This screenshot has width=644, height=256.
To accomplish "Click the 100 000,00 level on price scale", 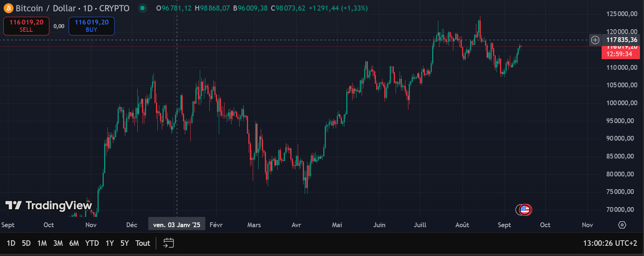I will [x=622, y=103].
